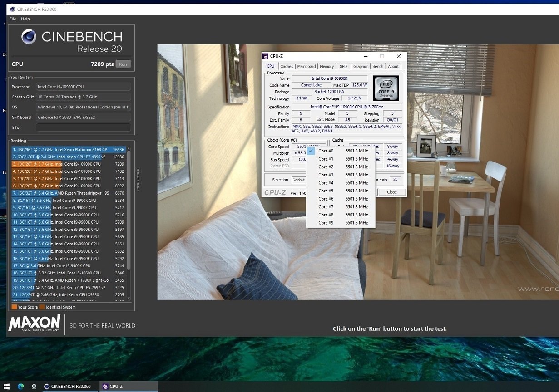Screen dimensions: 559x392
Task: Select checked Core #0 in core list
Action: [341, 151]
